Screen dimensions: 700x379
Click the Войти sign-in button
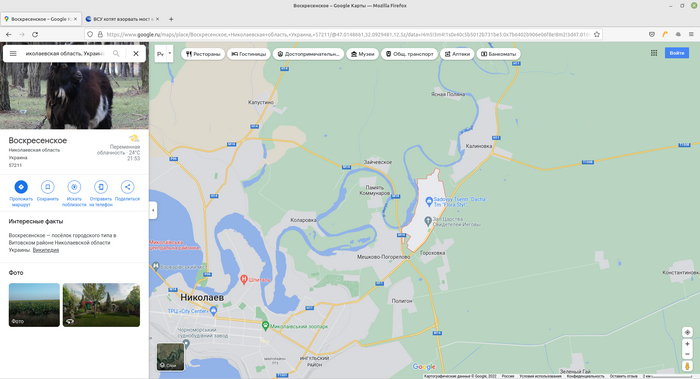tap(677, 53)
